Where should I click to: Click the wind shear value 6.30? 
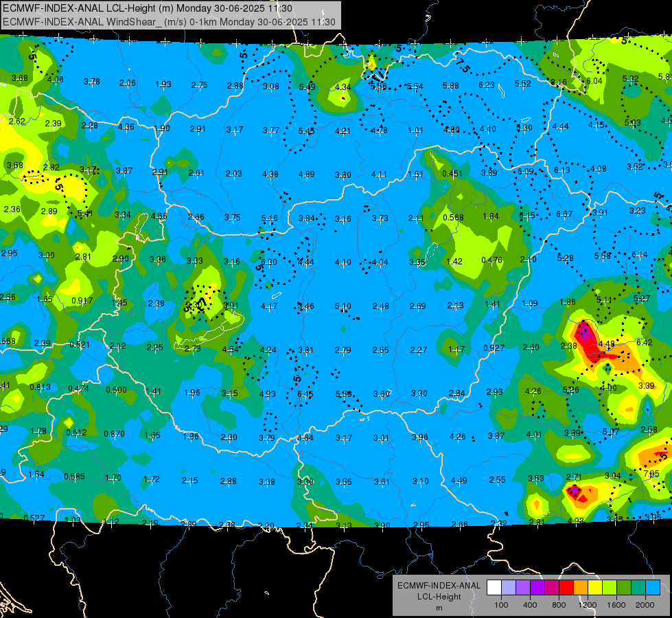point(268,262)
